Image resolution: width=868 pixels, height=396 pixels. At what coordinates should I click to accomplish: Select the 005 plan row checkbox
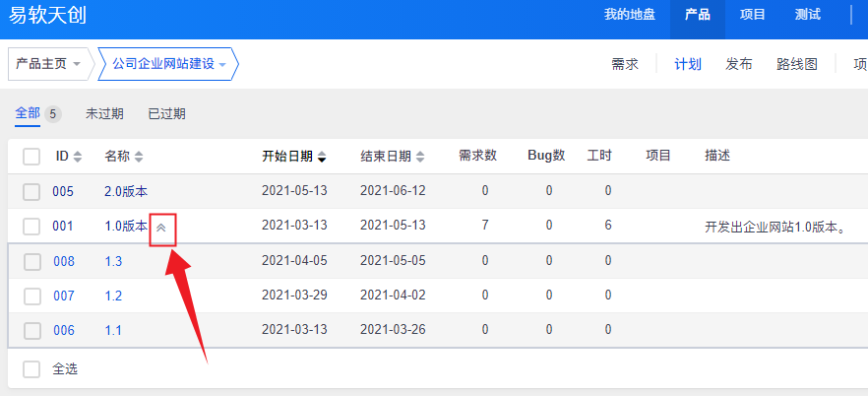[31, 191]
